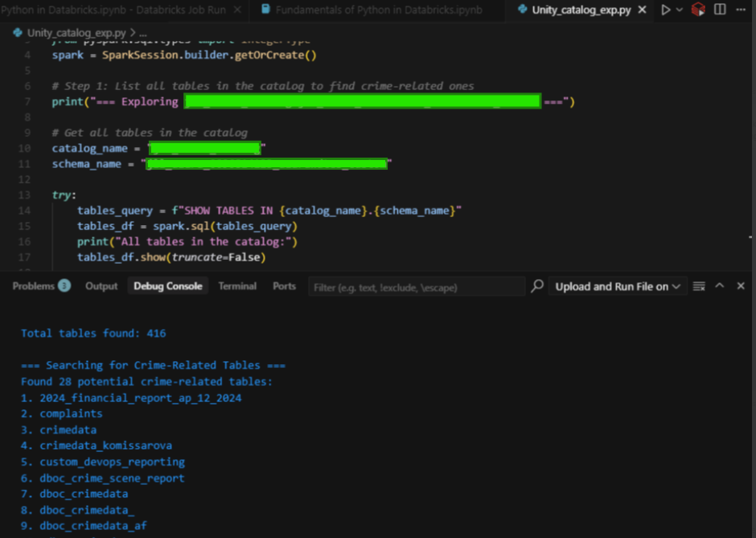The height and width of the screenshot is (538, 756).
Task: Click 'Found 28 potential crime-related tables' line
Action: tap(146, 382)
